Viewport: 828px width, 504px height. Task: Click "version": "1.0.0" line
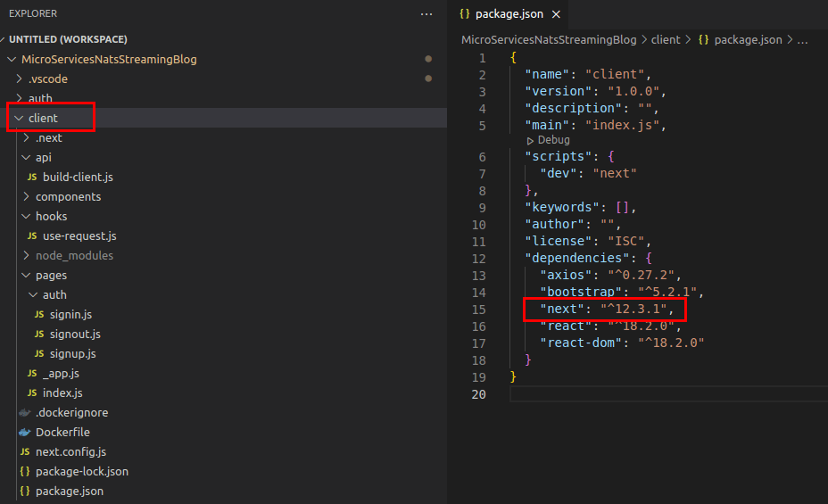pyautogui.click(x=596, y=91)
